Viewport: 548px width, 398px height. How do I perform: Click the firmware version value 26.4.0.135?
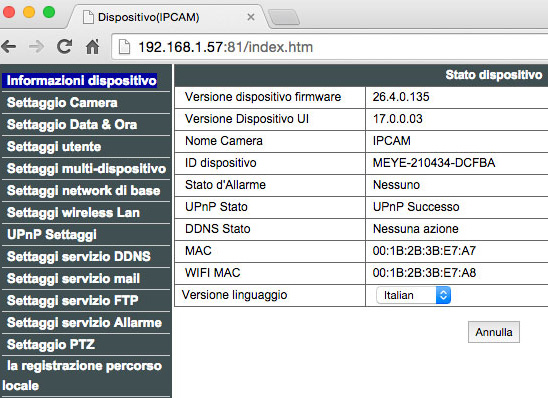[401, 97]
